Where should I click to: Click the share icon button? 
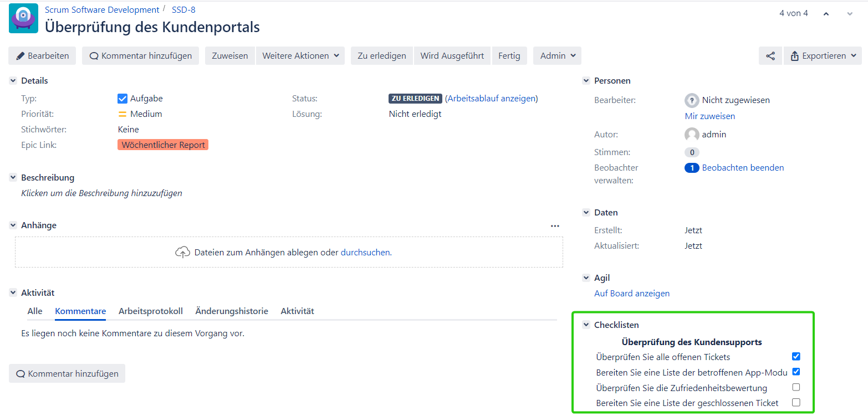(x=770, y=56)
